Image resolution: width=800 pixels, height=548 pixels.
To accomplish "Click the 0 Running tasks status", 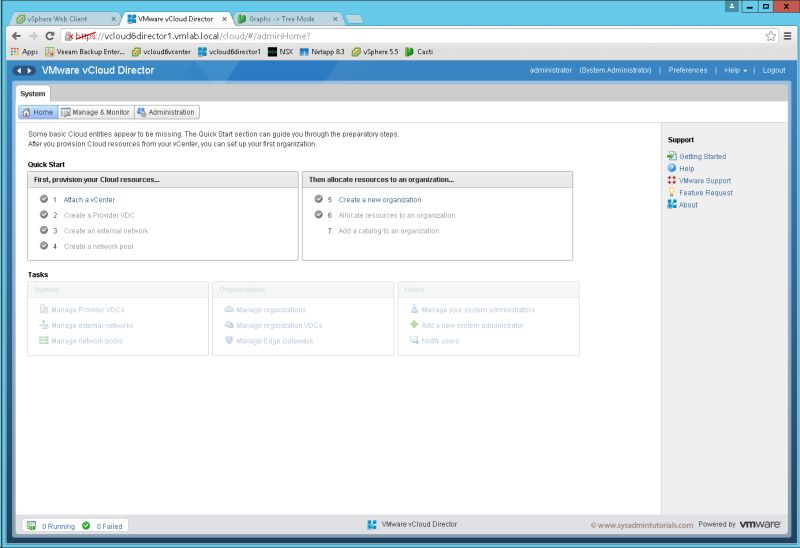I will (51, 526).
